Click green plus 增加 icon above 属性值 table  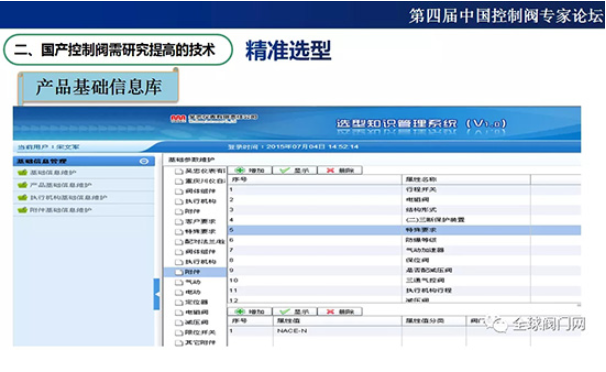(240, 311)
